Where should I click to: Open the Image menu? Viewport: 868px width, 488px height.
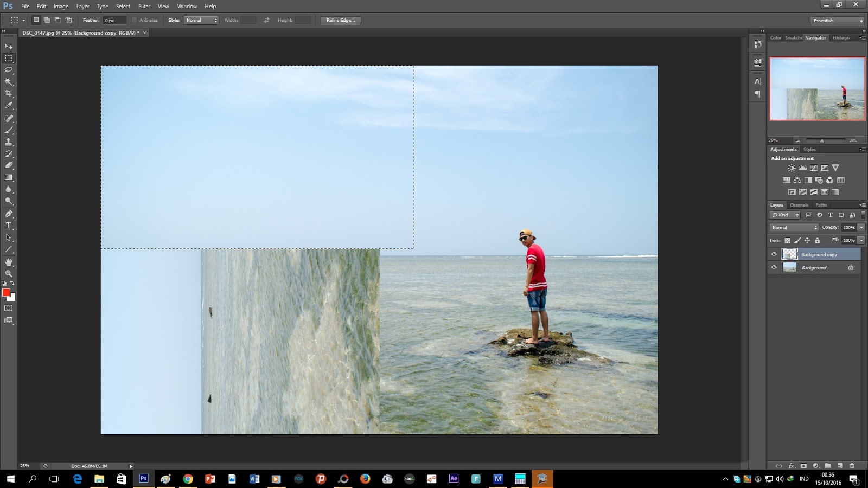click(61, 6)
